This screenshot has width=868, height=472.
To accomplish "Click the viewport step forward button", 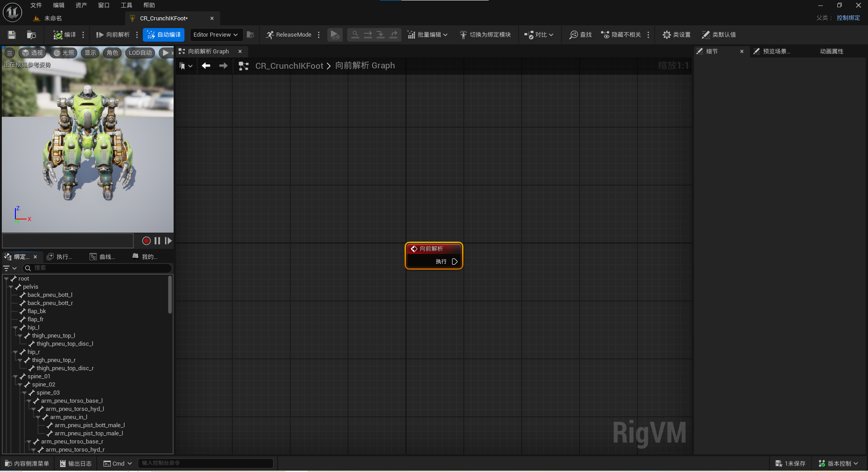I will (x=168, y=241).
